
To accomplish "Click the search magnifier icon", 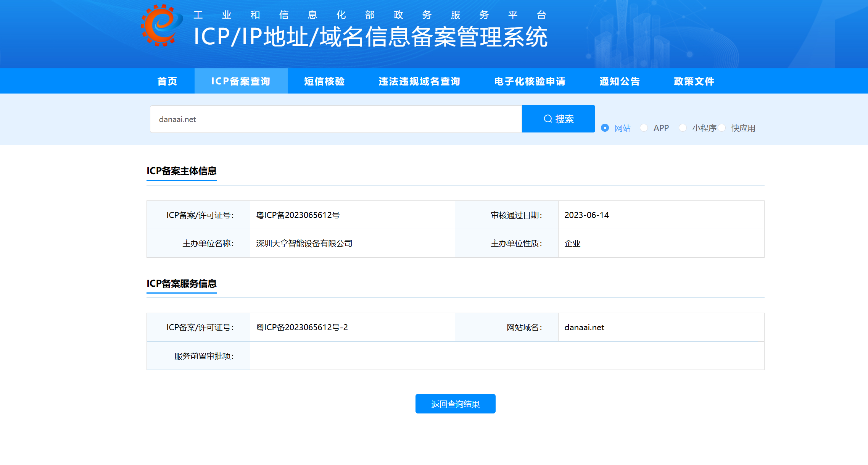I will tap(548, 119).
